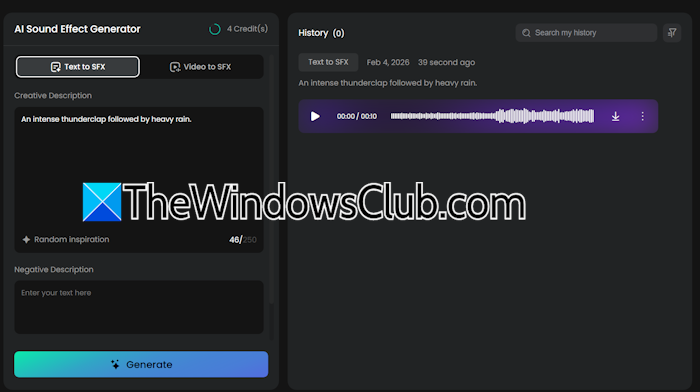Click the credits ring icon
This screenshot has width=700, height=392.
click(x=215, y=29)
